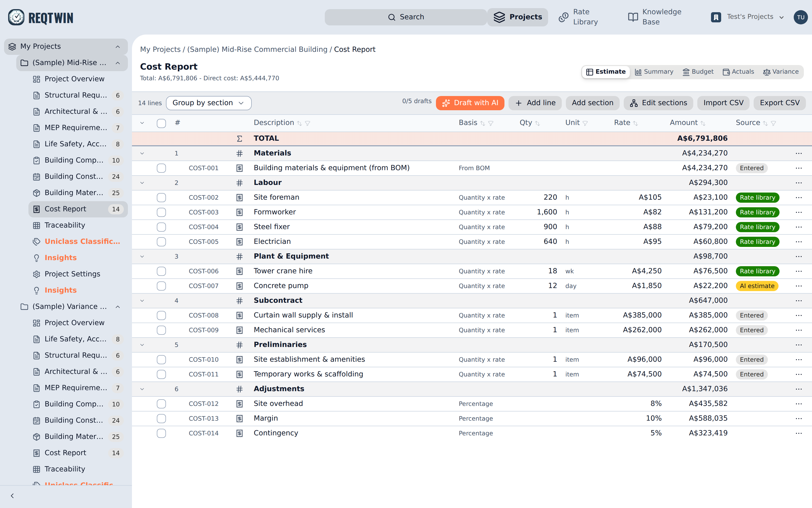Viewport: 812px width, 508px height.
Task: Switch to the Summary tab
Action: 654,72
